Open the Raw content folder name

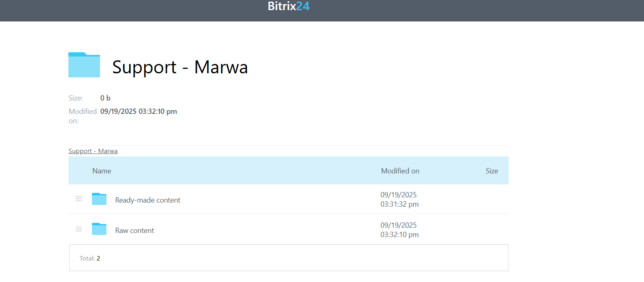tap(134, 231)
